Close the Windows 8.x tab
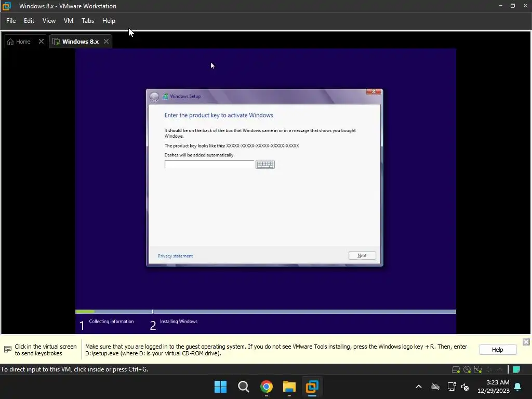 click(x=106, y=42)
